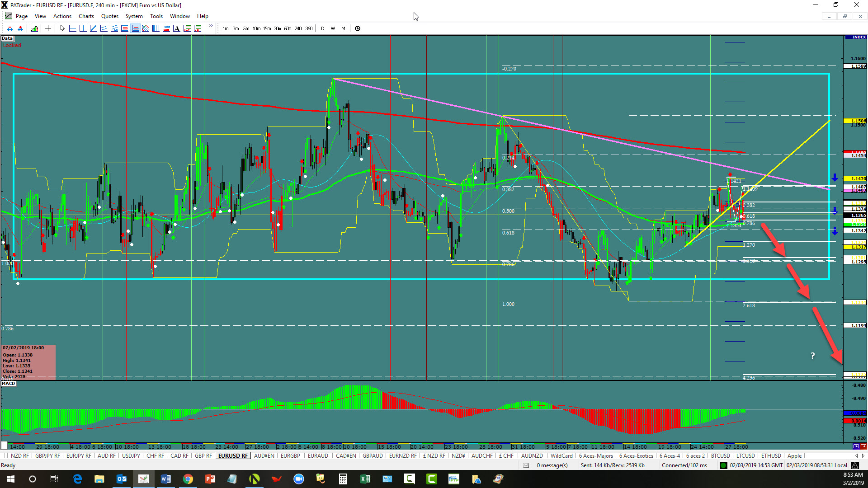Screen dimensions: 868x488
Task: Open Google Chrome from the taskbar
Action: click(x=188, y=479)
